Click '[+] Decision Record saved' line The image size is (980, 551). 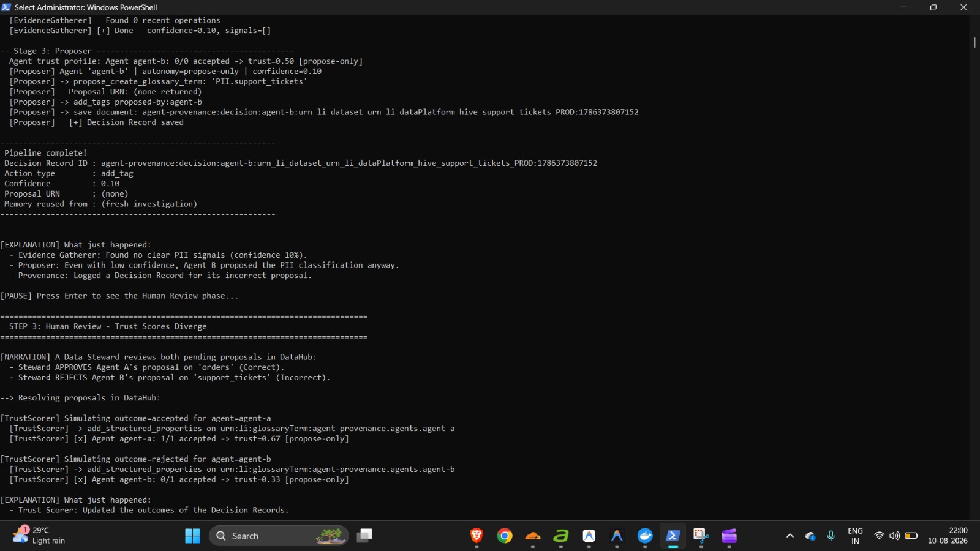pos(96,122)
